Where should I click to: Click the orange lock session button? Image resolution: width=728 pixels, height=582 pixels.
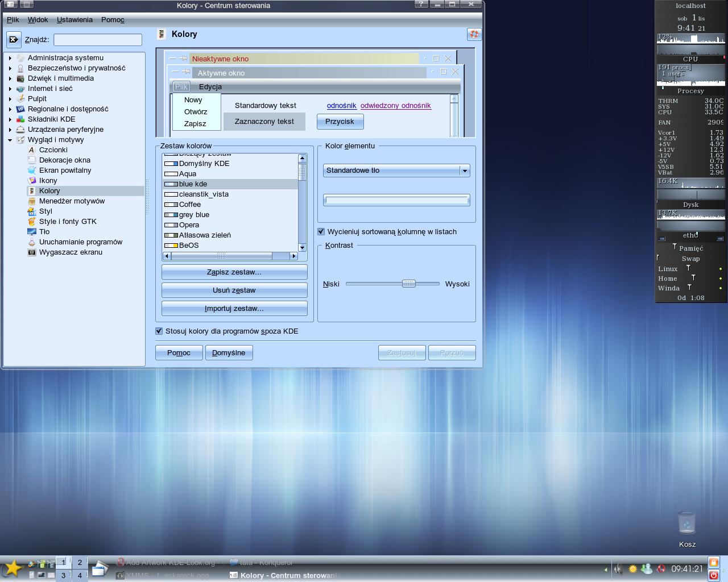[x=714, y=562]
